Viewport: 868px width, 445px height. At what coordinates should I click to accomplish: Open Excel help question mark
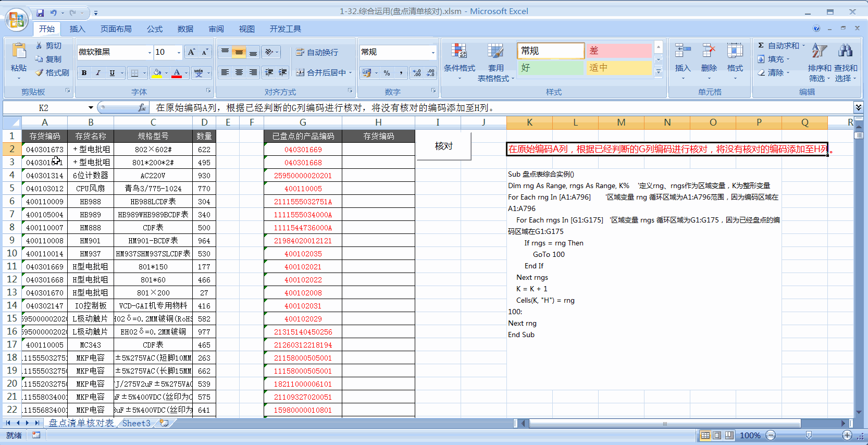click(x=816, y=29)
